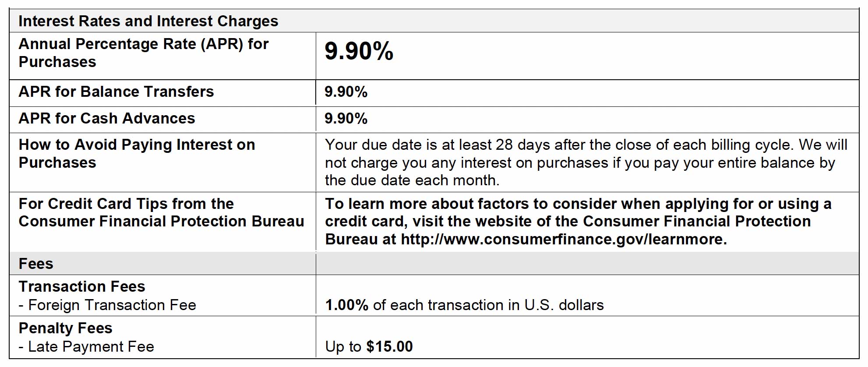Image resolution: width=868 pixels, height=367 pixels.
Task: Click the due date 28 days paragraph
Action: 586,162
